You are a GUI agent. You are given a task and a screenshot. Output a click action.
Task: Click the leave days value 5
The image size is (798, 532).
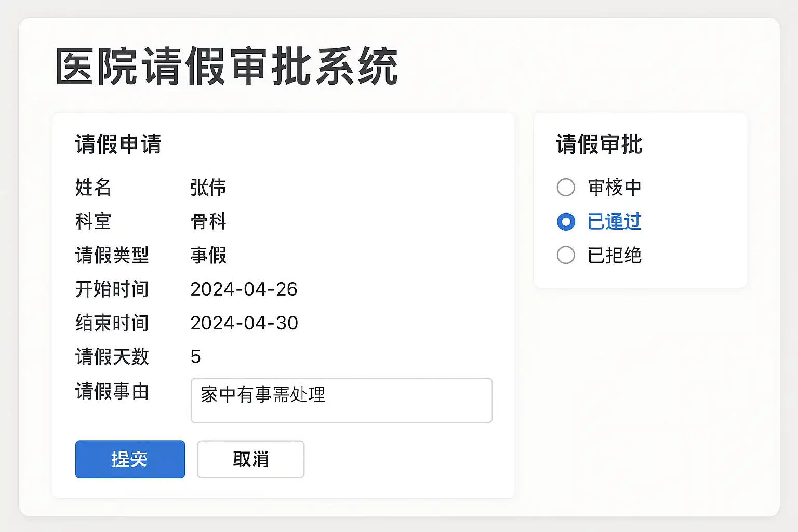195,357
